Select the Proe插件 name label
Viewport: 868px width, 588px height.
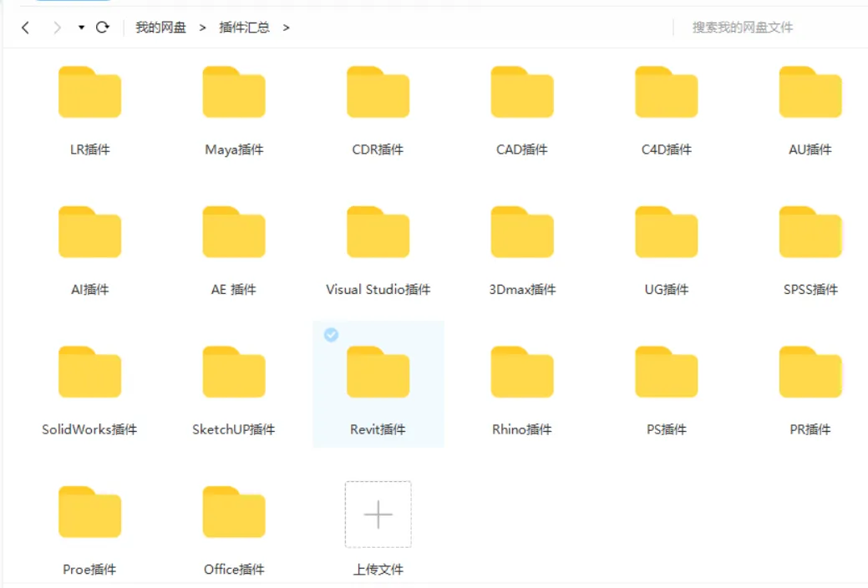tap(89, 569)
